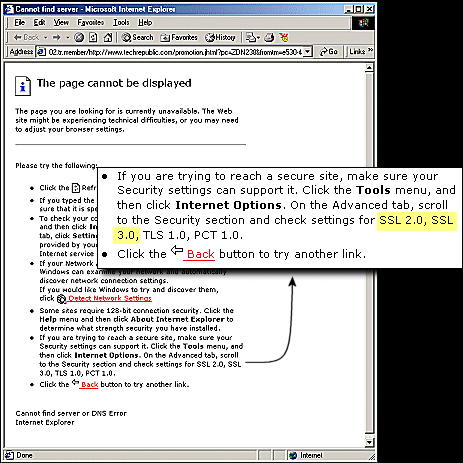Click the Mail toolbar icon
Viewport: 463px width, 463px height.
coord(252,37)
